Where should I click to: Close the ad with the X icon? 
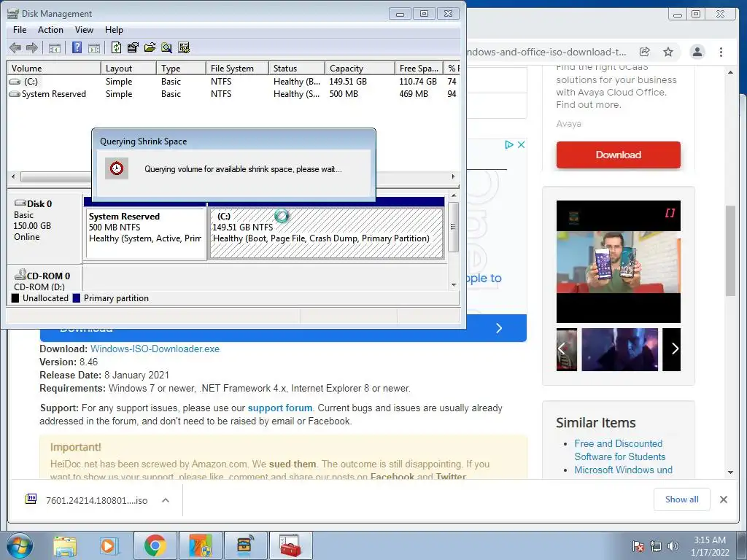(x=521, y=145)
